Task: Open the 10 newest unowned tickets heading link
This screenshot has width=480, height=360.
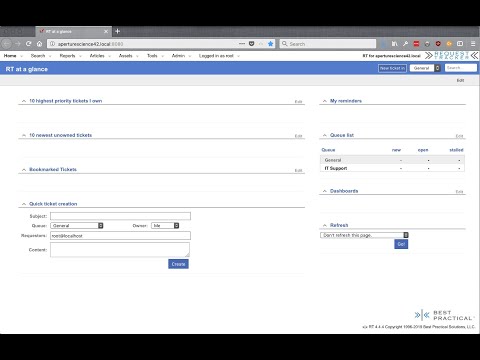Action: click(60, 135)
